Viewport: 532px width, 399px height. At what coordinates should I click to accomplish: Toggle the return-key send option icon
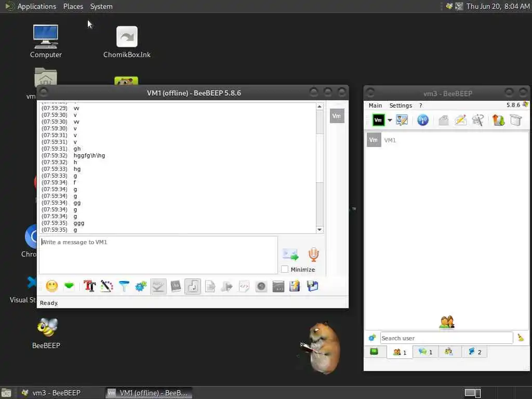point(193,287)
